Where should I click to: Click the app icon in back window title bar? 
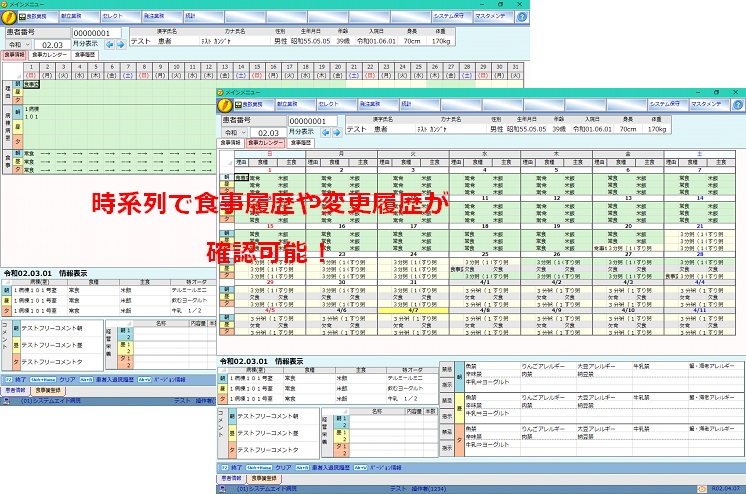[4, 4]
